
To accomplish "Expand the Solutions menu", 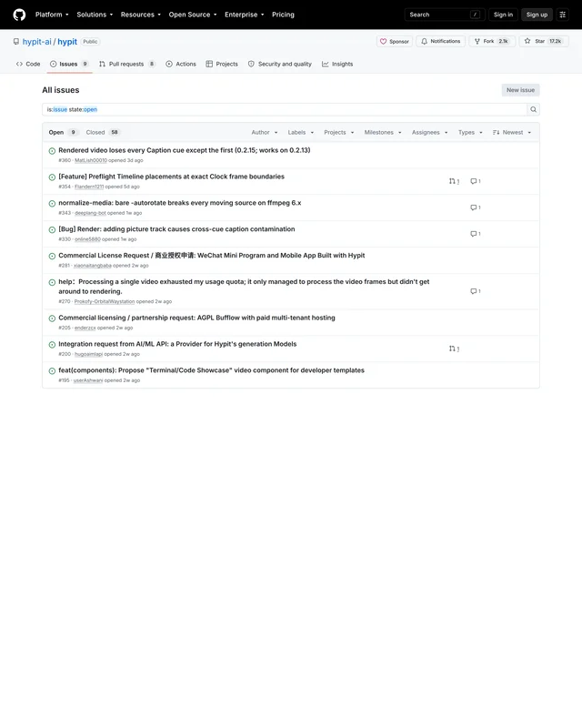I will coord(95,15).
